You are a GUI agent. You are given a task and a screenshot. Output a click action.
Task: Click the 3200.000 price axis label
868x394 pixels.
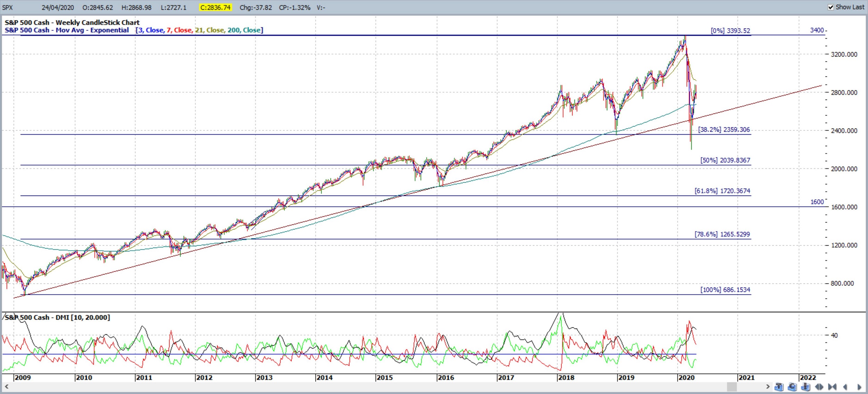click(844, 55)
